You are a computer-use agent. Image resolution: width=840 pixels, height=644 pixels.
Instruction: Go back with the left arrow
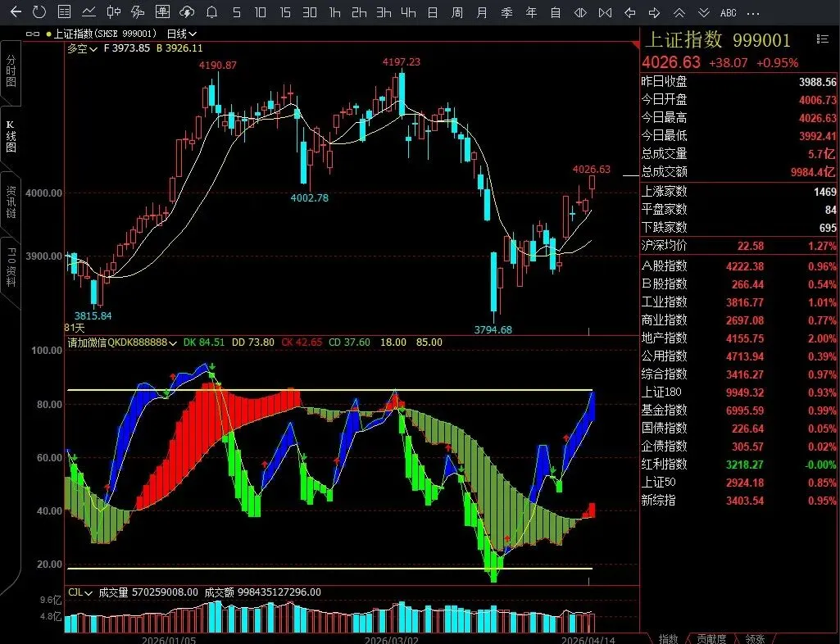click(x=16, y=11)
